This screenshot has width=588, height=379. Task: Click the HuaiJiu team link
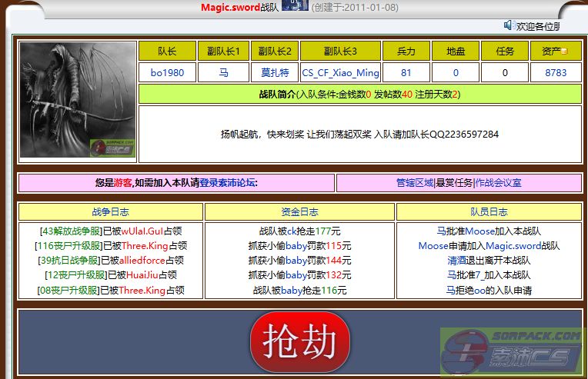pyautogui.click(x=143, y=275)
